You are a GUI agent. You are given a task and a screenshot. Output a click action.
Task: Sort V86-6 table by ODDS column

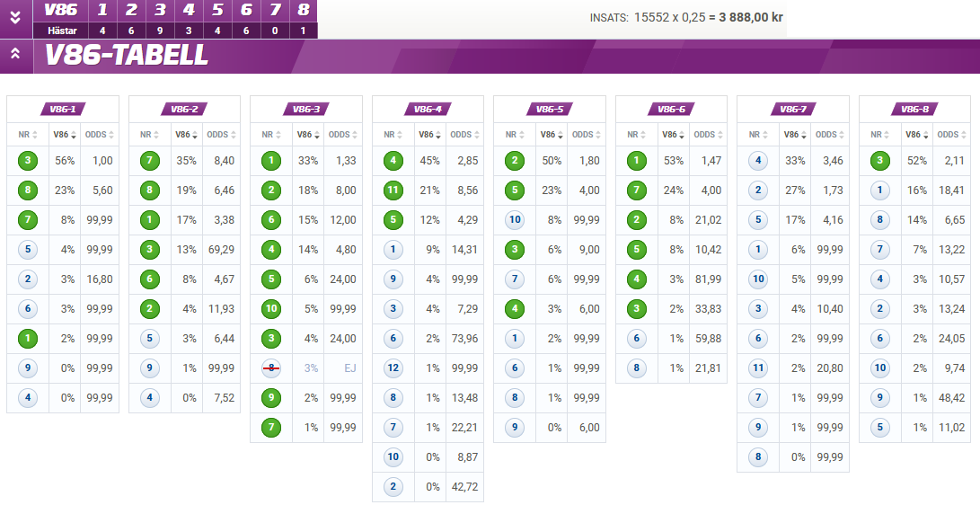(x=708, y=135)
